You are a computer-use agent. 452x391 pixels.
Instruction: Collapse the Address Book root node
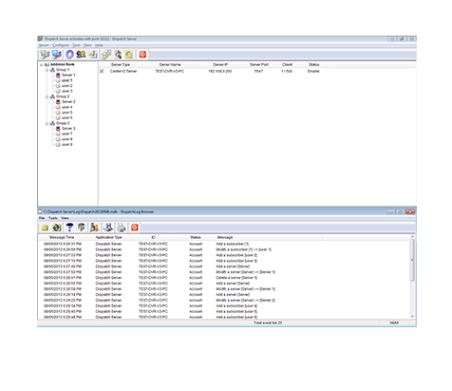pos(42,65)
